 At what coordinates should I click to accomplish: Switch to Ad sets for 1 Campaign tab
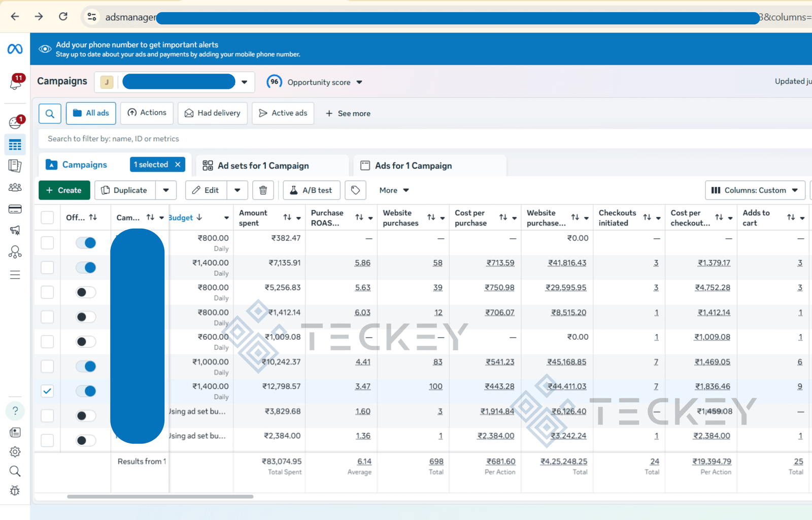[x=263, y=166]
